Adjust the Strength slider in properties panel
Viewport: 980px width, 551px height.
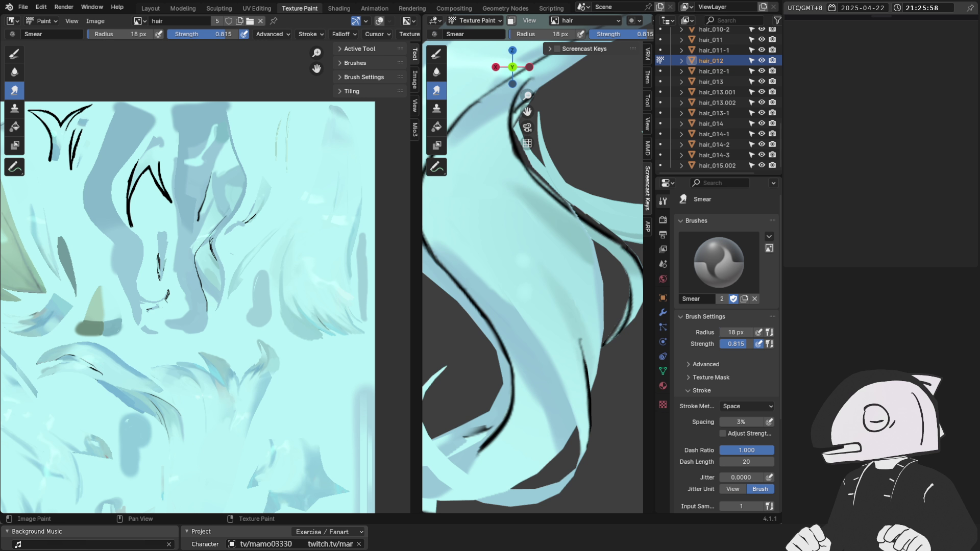736,344
